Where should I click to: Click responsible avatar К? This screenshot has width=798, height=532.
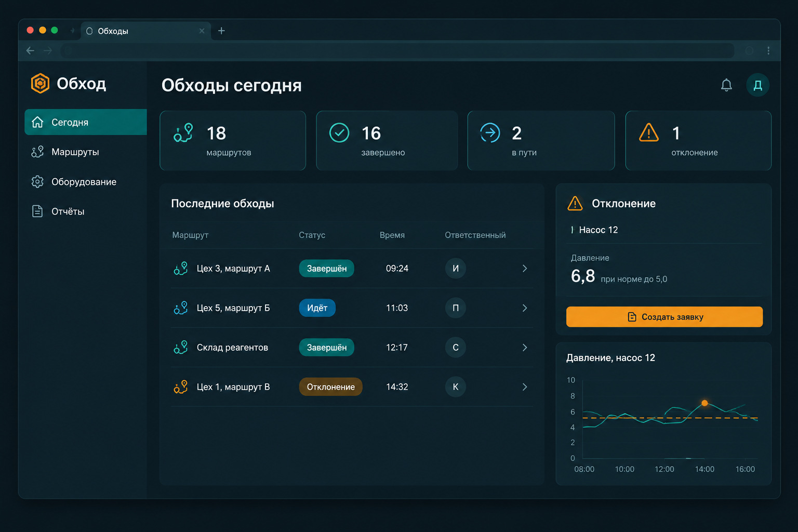pos(456,387)
